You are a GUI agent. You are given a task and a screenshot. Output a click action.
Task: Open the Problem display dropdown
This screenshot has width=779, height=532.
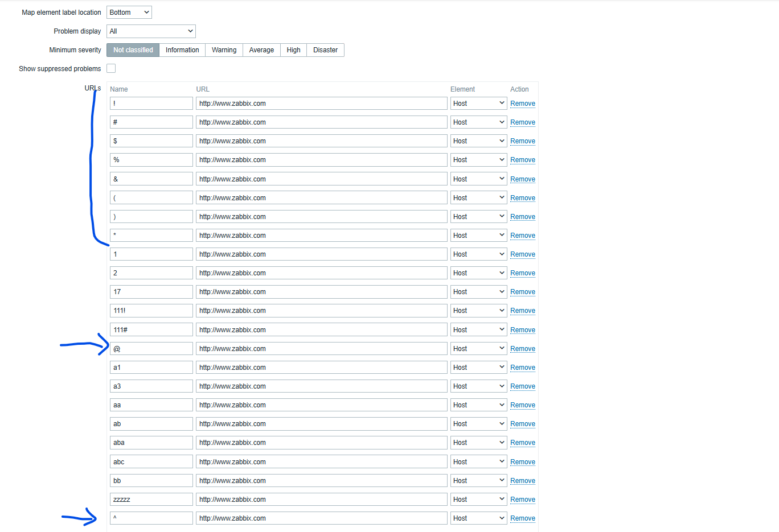click(151, 31)
